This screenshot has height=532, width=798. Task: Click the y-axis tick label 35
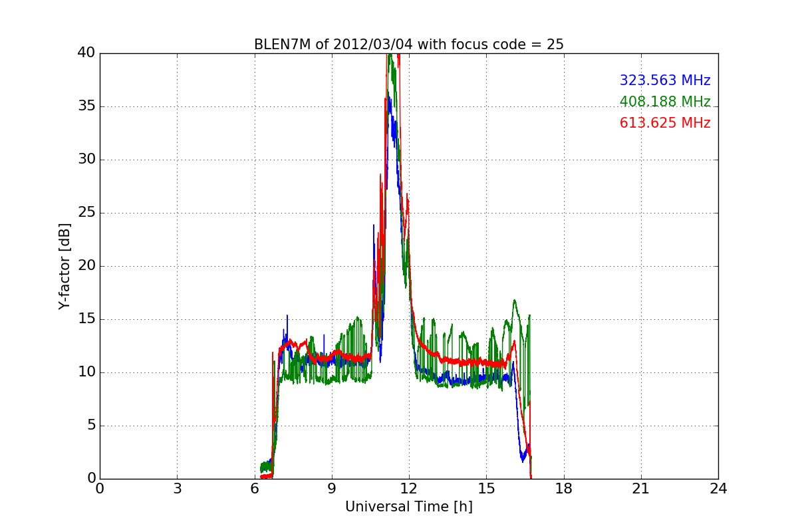(86, 106)
